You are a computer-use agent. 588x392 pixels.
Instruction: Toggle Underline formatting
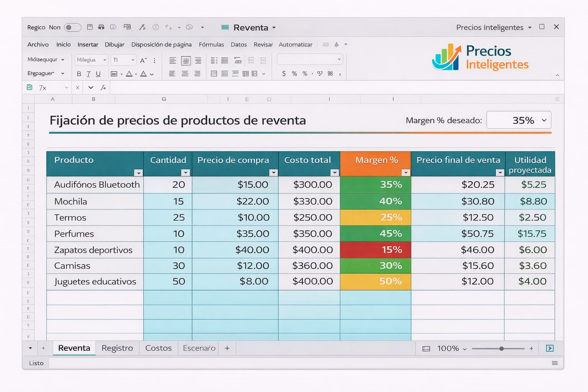click(98, 74)
